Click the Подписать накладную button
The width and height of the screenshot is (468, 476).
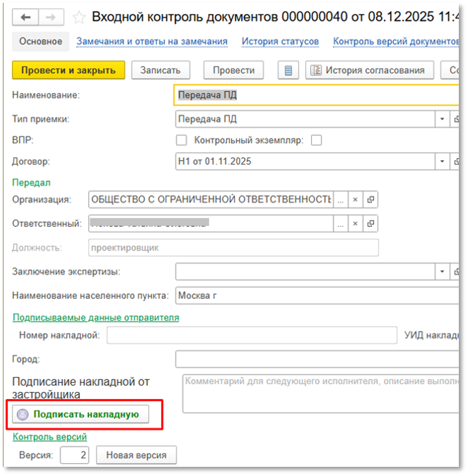click(78, 415)
